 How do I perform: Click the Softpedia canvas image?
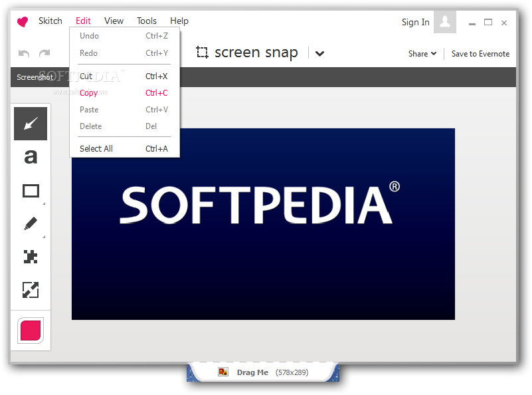pos(263,224)
